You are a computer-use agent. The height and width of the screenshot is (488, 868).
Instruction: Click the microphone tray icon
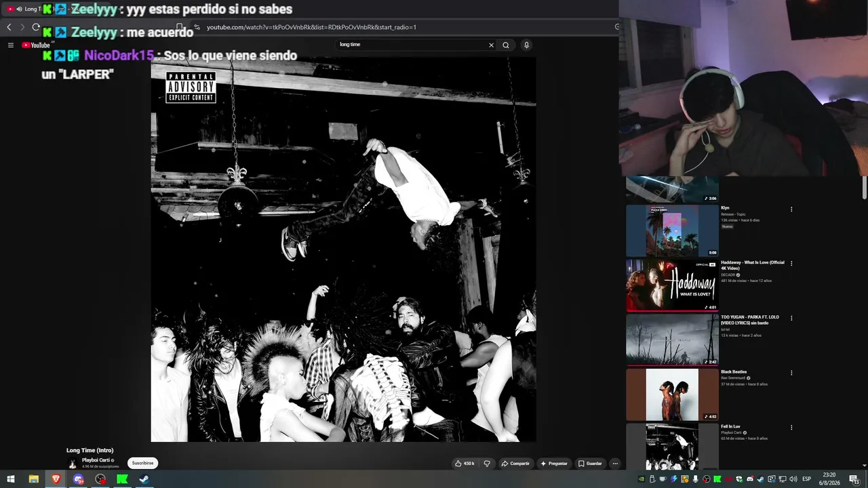696,479
